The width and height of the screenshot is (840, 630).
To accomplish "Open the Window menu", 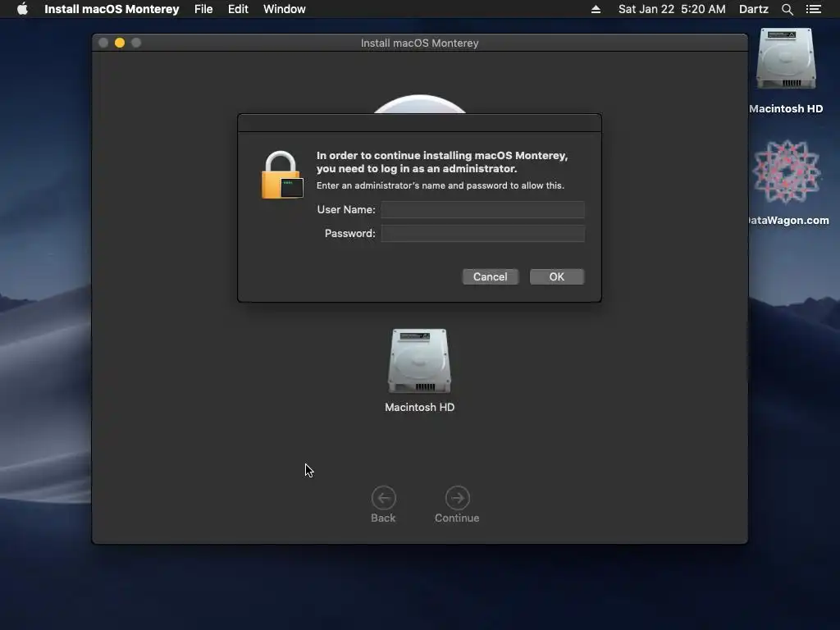I will (x=285, y=9).
